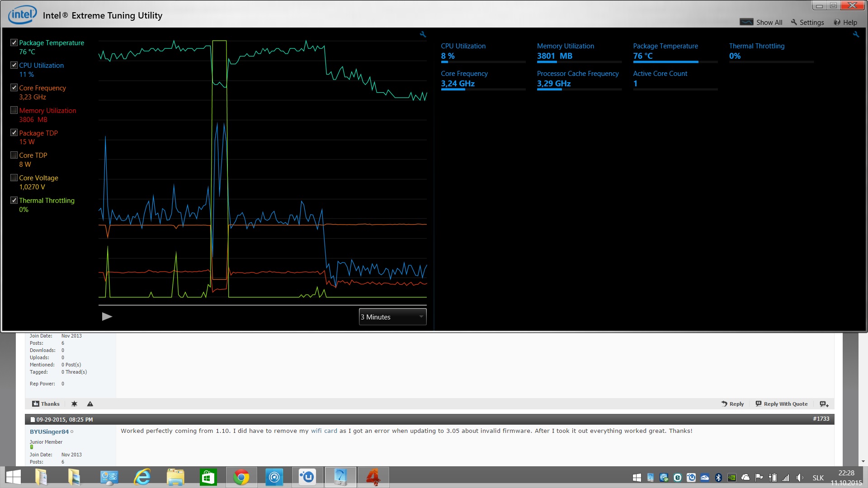
Task: Click the Bluetooth tray icon
Action: 718,478
